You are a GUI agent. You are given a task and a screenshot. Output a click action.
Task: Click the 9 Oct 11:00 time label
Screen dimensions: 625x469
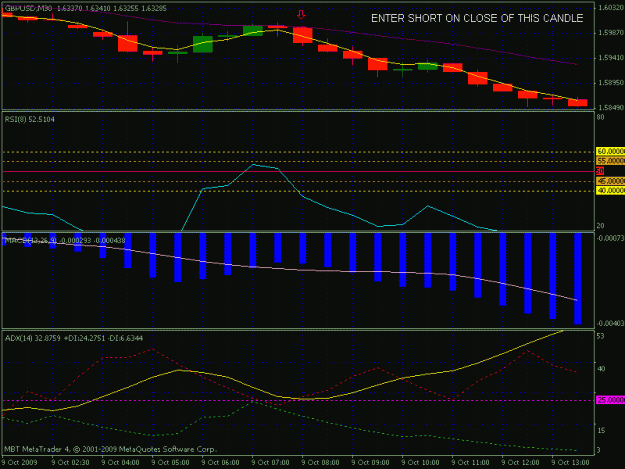click(x=470, y=463)
